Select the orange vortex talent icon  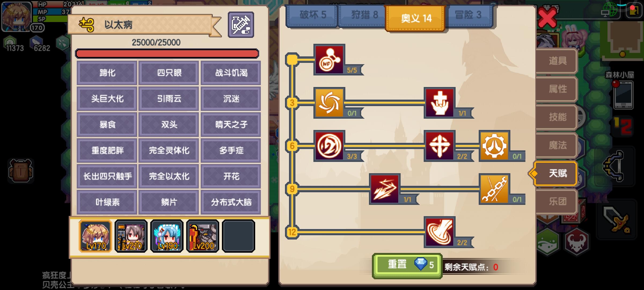[329, 103]
